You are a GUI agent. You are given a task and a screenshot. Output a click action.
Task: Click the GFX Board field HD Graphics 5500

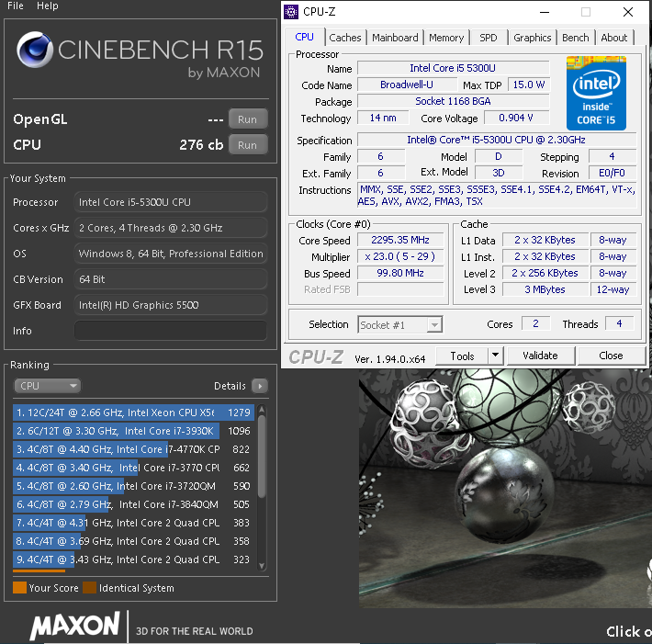pyautogui.click(x=171, y=305)
